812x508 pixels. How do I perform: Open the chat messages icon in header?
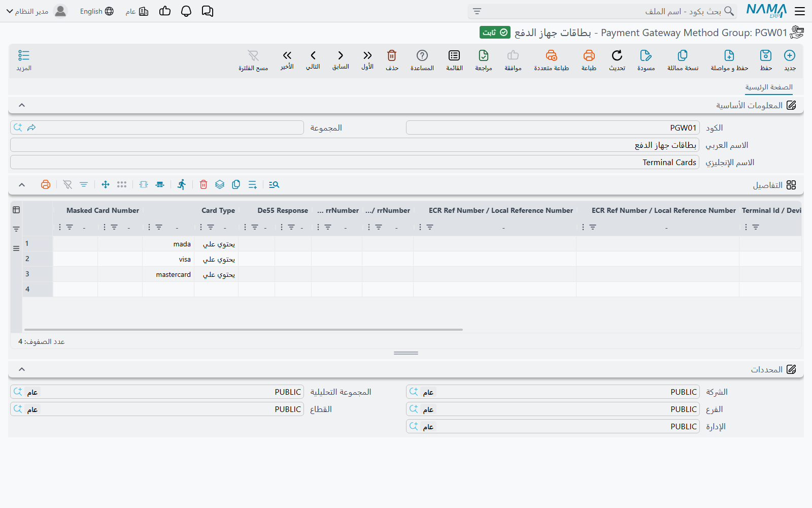pos(208,11)
